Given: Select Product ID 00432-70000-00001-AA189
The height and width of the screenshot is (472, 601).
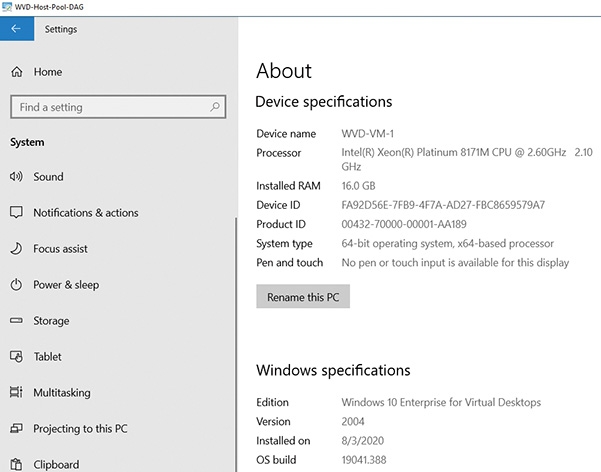Looking at the screenshot, I should (404, 224).
